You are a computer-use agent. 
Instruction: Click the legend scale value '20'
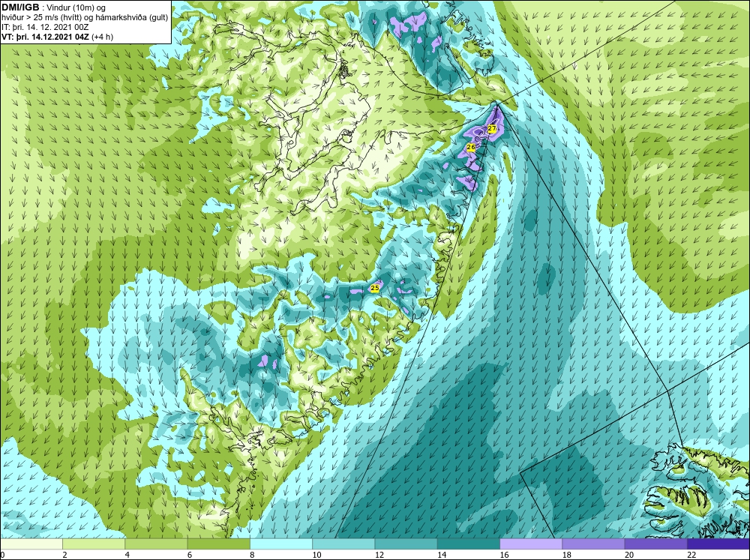point(629,555)
